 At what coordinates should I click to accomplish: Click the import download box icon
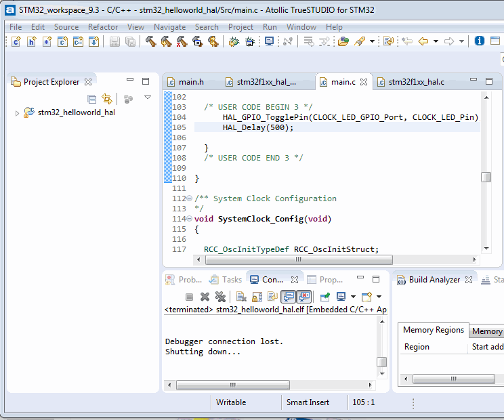tap(93, 41)
